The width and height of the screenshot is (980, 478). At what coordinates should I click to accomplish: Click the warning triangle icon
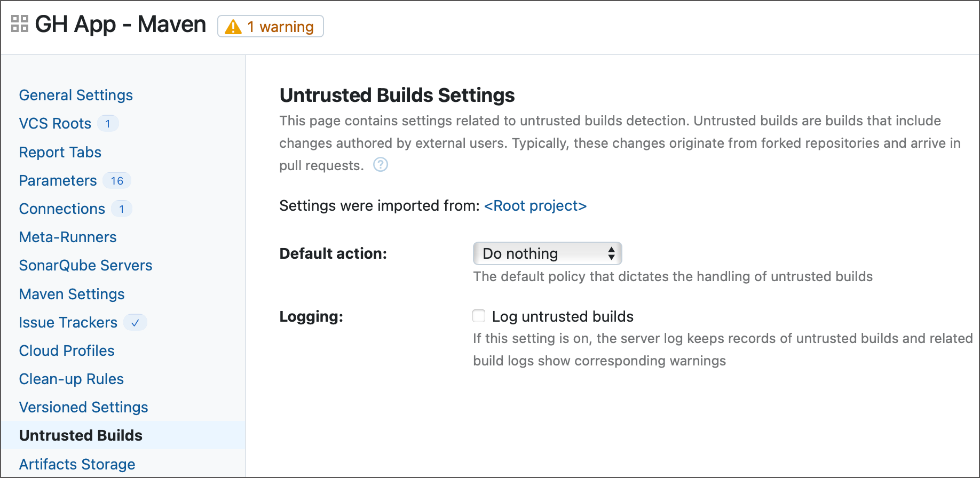(x=233, y=27)
